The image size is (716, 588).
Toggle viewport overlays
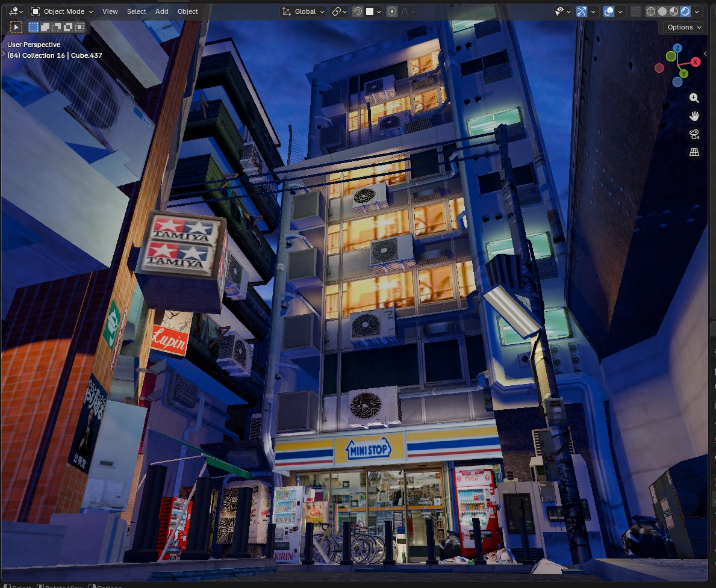609,11
